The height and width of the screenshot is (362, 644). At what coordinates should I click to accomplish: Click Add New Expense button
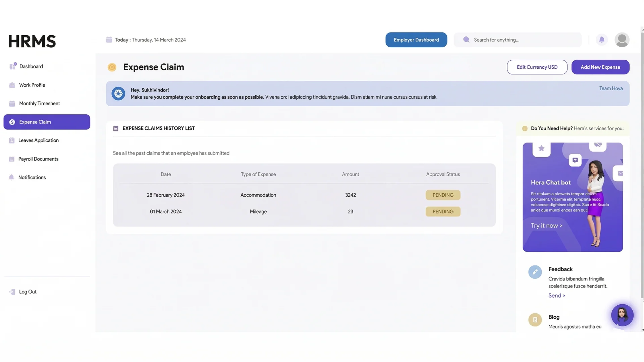(x=600, y=67)
